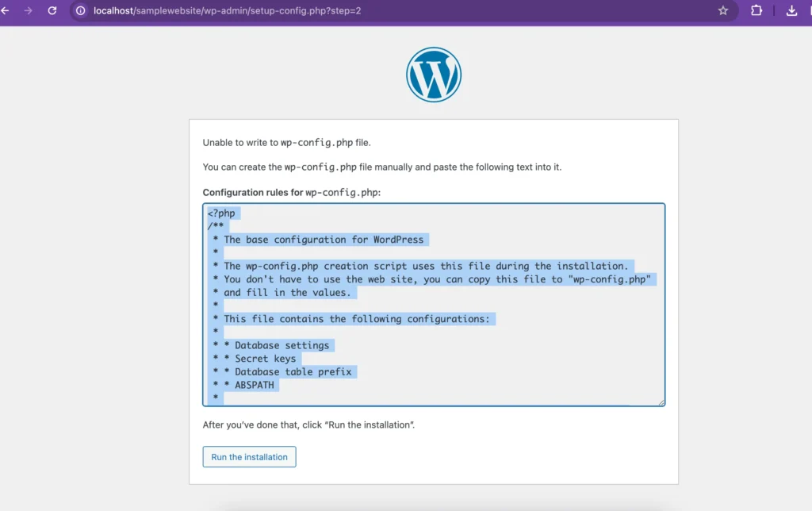
Task: Click the Run the installation button
Action: [x=249, y=456]
